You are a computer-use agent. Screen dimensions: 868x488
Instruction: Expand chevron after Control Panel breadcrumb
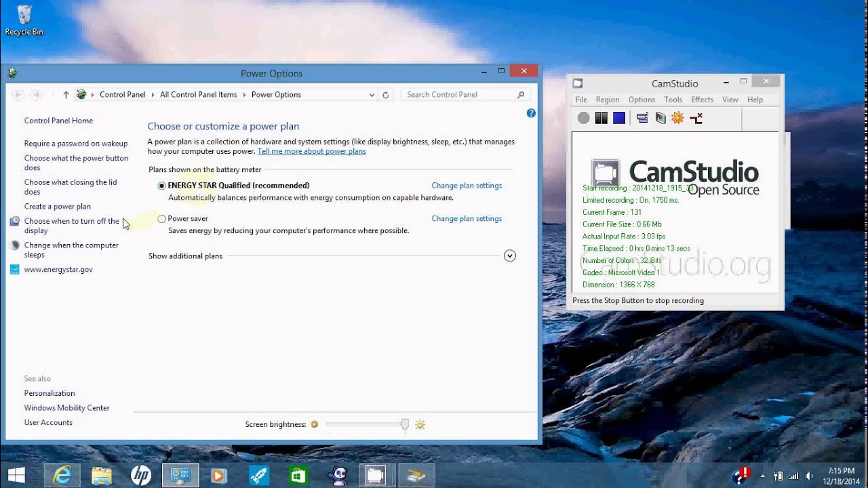(x=153, y=95)
